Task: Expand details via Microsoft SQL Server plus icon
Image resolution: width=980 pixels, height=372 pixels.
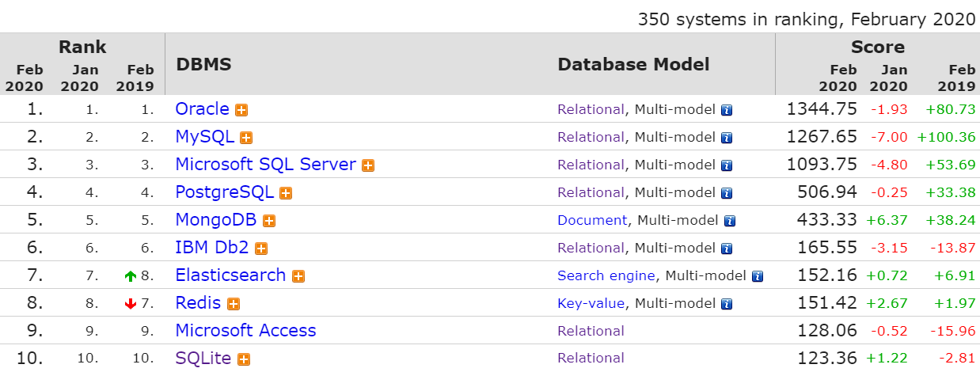Action: [368, 165]
